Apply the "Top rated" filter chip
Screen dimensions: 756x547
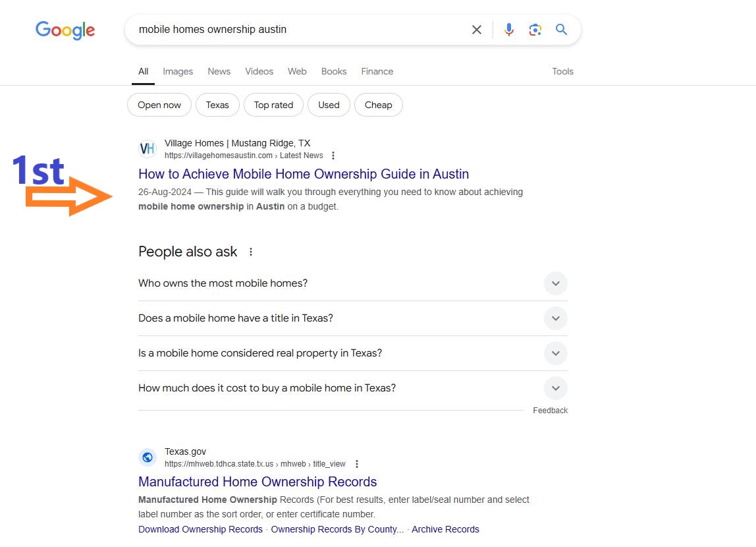point(273,105)
